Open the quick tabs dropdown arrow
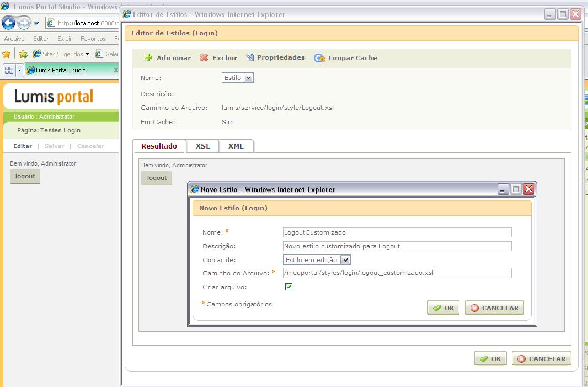The width and height of the screenshot is (588, 387). [19, 70]
